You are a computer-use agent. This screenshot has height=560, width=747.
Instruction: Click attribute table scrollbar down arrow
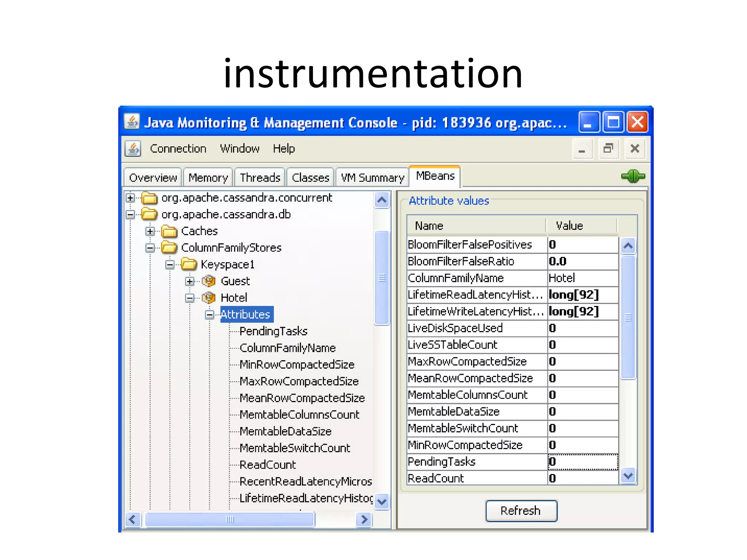point(628,476)
